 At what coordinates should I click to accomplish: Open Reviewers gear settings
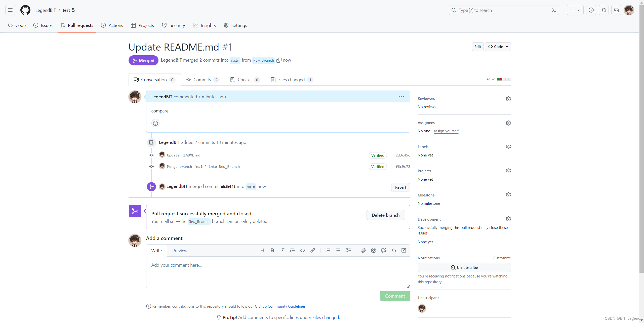point(508,99)
